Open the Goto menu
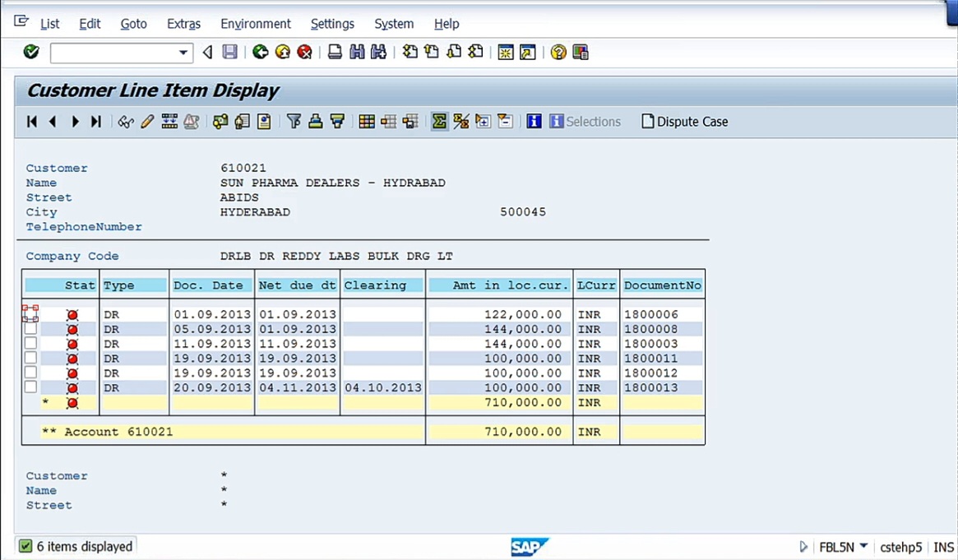The width and height of the screenshot is (958, 560). [134, 24]
